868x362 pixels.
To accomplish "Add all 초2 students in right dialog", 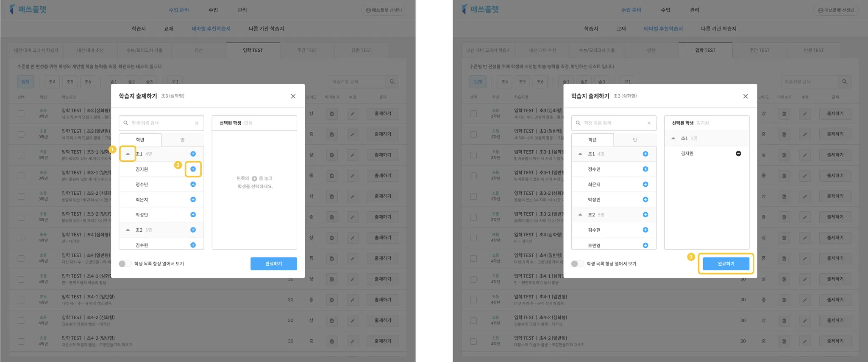I will point(645,215).
